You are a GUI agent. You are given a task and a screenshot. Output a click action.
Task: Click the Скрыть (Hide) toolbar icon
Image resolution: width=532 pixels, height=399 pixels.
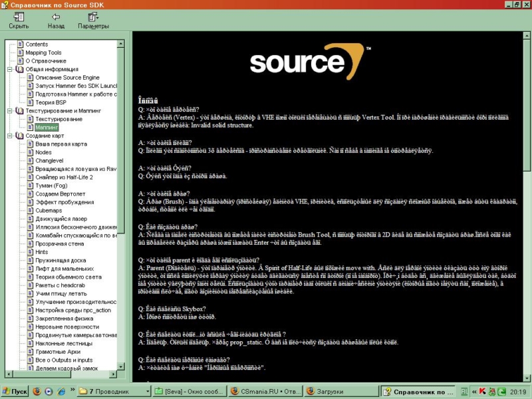(x=18, y=17)
